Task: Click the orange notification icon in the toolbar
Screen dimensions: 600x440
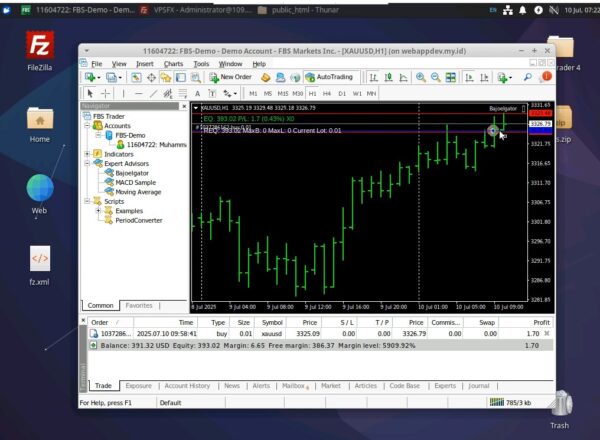Action: (547, 77)
